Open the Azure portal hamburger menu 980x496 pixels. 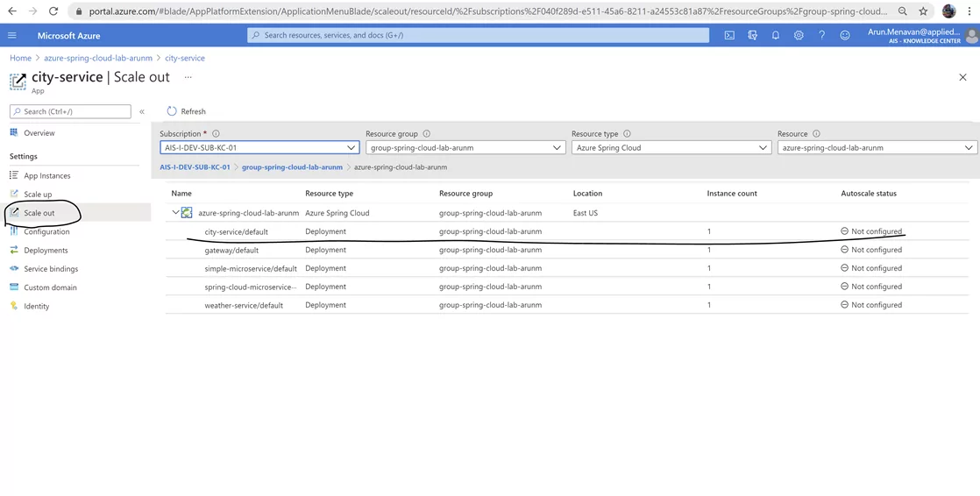click(x=12, y=36)
